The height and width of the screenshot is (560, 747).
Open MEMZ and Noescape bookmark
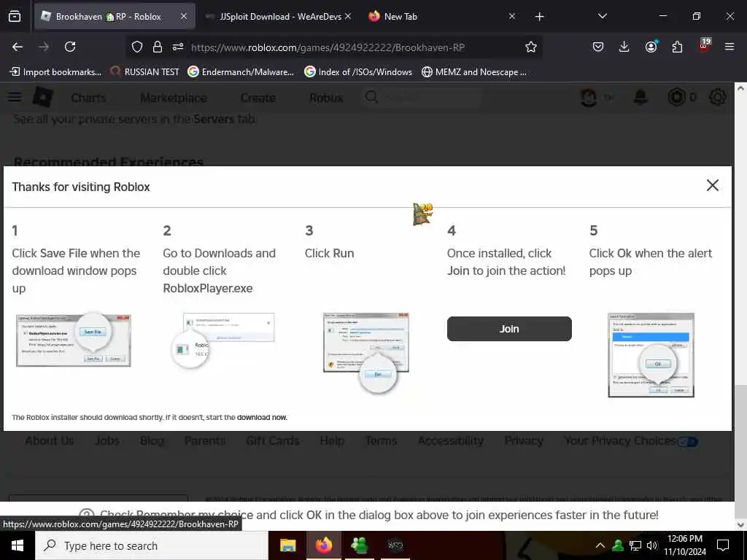coord(474,72)
